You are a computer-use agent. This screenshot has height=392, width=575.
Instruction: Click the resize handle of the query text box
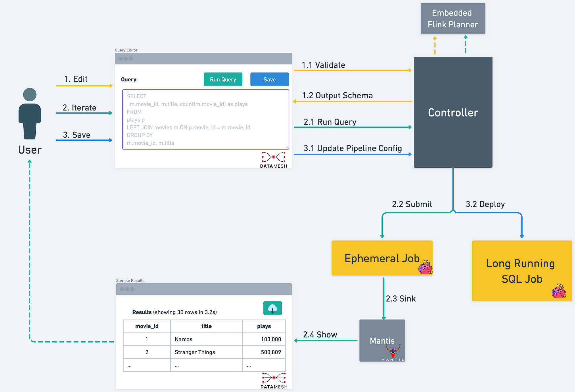click(x=286, y=147)
